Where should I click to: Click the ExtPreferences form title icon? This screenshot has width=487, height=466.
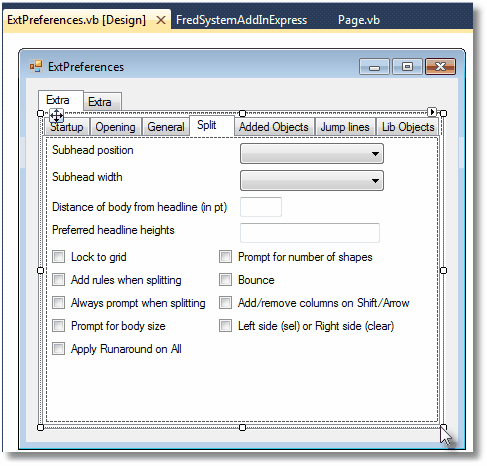tap(36, 66)
